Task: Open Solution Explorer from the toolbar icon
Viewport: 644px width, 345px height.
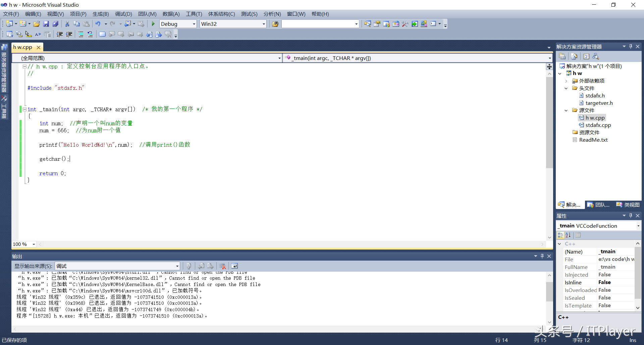Action: coord(368,24)
